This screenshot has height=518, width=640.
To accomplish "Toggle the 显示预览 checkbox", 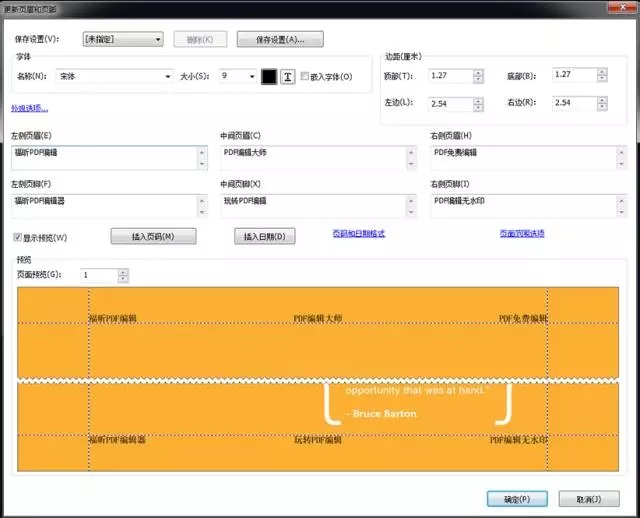I will pyautogui.click(x=17, y=237).
